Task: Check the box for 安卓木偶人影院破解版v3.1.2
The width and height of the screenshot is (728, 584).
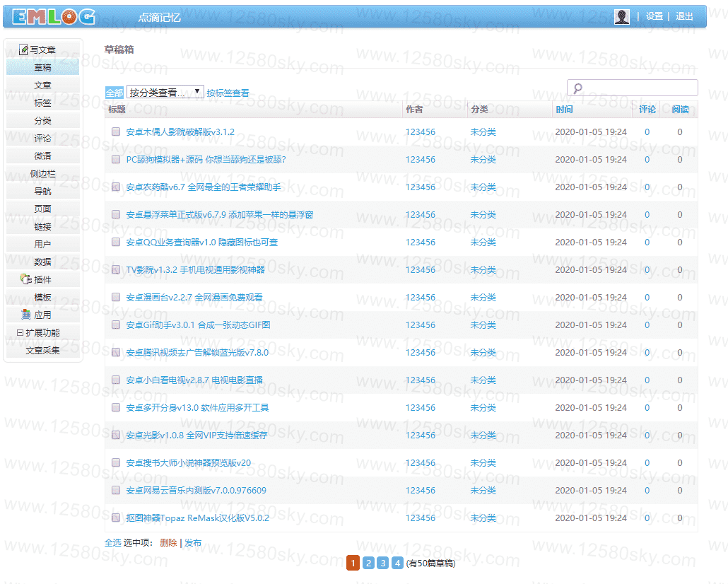Action: tap(116, 132)
